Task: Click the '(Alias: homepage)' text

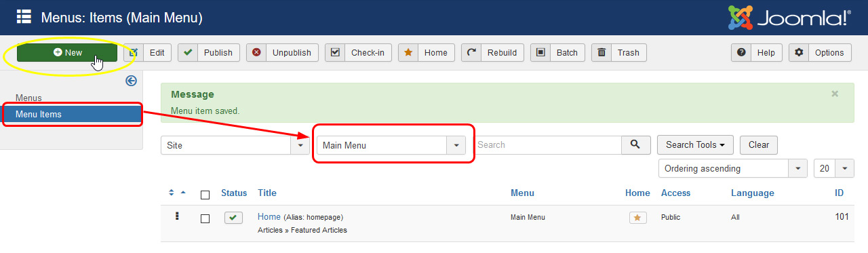Action: (x=313, y=218)
